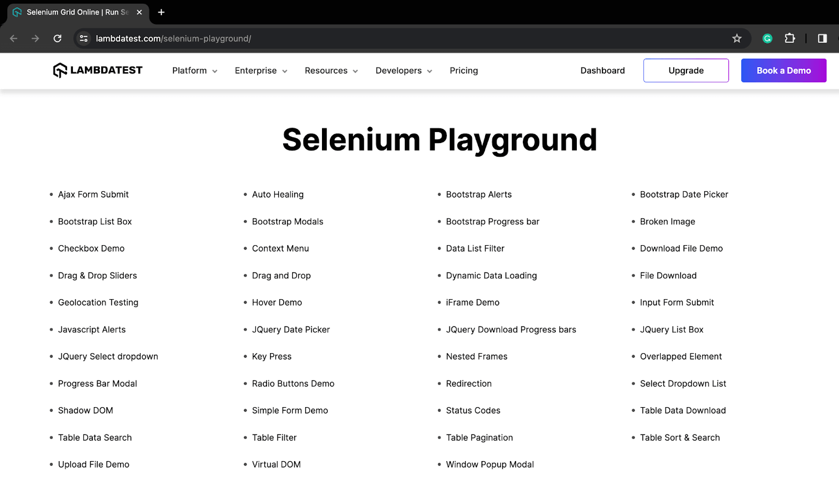Click the LambdaTest logo
The height and width of the screenshot is (504, 839).
98,70
